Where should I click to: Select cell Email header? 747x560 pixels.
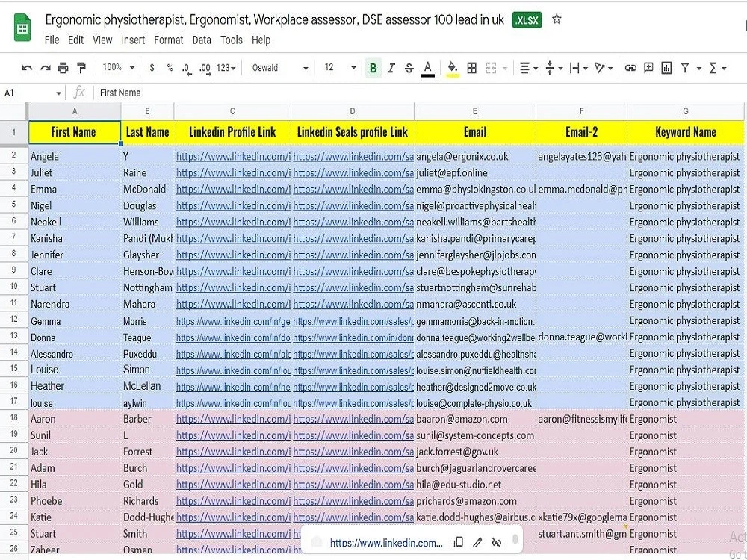point(475,132)
